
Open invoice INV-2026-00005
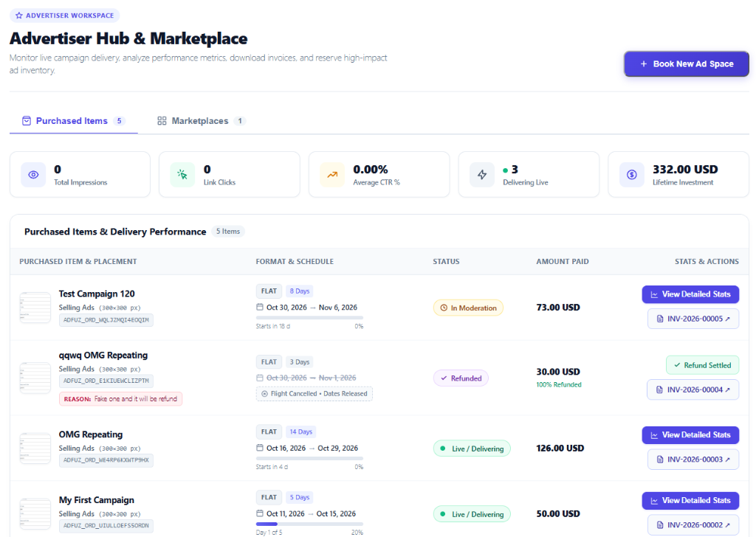click(693, 319)
